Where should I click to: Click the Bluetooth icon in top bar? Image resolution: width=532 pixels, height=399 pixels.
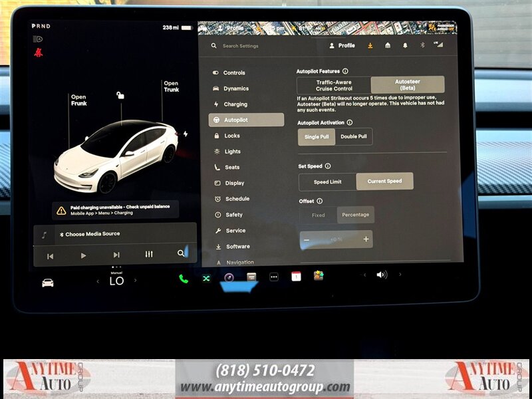tap(422, 45)
